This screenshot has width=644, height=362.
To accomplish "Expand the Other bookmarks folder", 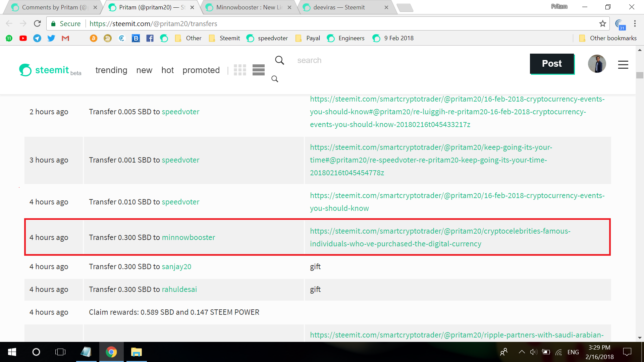I will click(x=608, y=38).
